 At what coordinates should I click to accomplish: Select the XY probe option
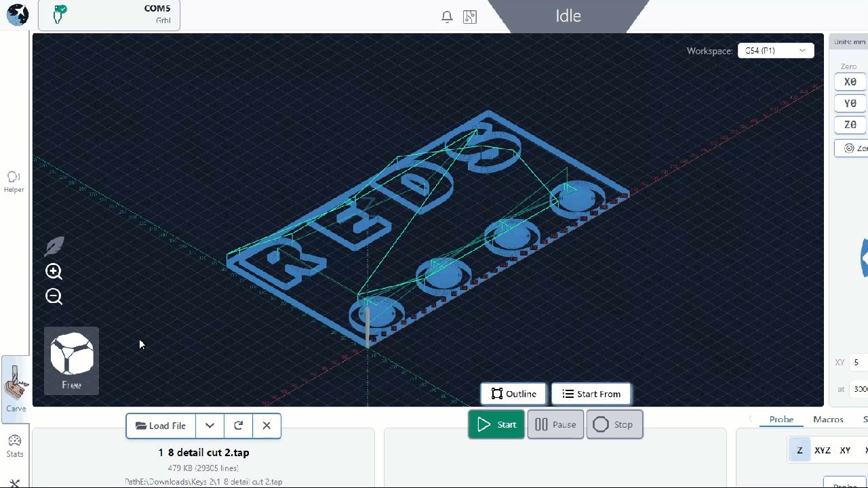[845, 450]
